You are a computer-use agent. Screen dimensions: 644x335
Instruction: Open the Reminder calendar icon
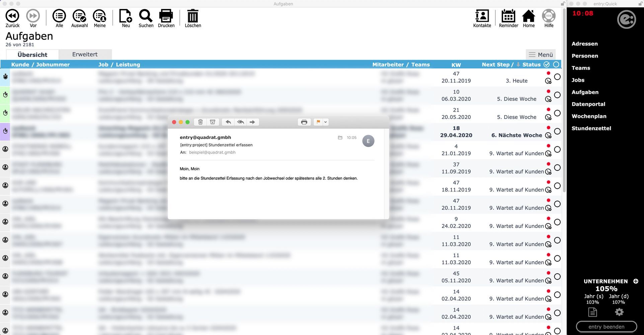point(508,18)
